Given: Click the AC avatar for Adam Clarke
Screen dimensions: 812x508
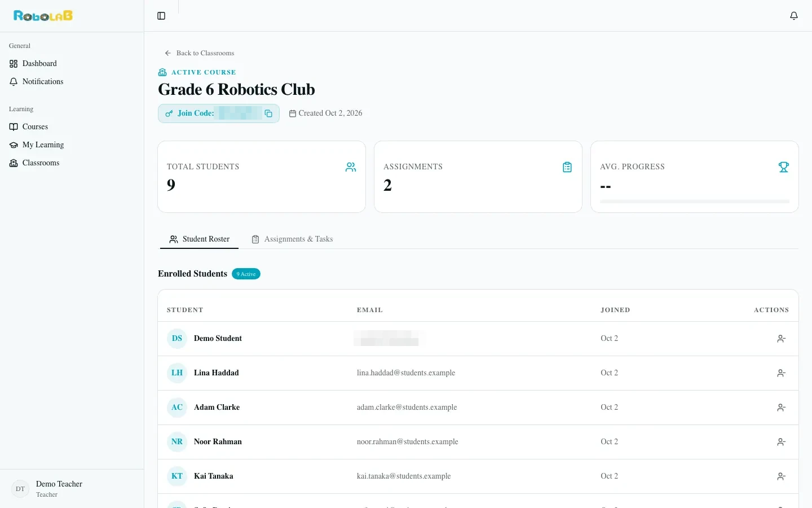Looking at the screenshot, I should pos(177,408).
